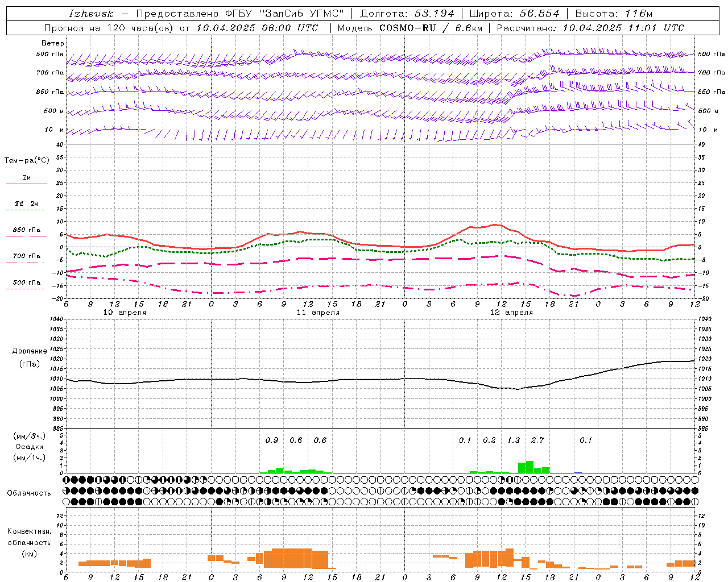The height and width of the screenshot is (582, 728).
Task: Click the "12 апреля" date label
Action: (x=511, y=313)
